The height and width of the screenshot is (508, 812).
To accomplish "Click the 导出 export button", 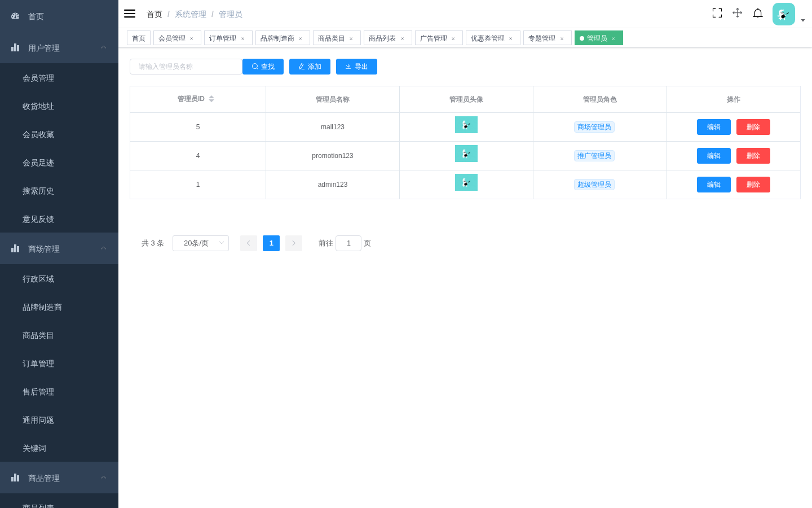I will (356, 67).
